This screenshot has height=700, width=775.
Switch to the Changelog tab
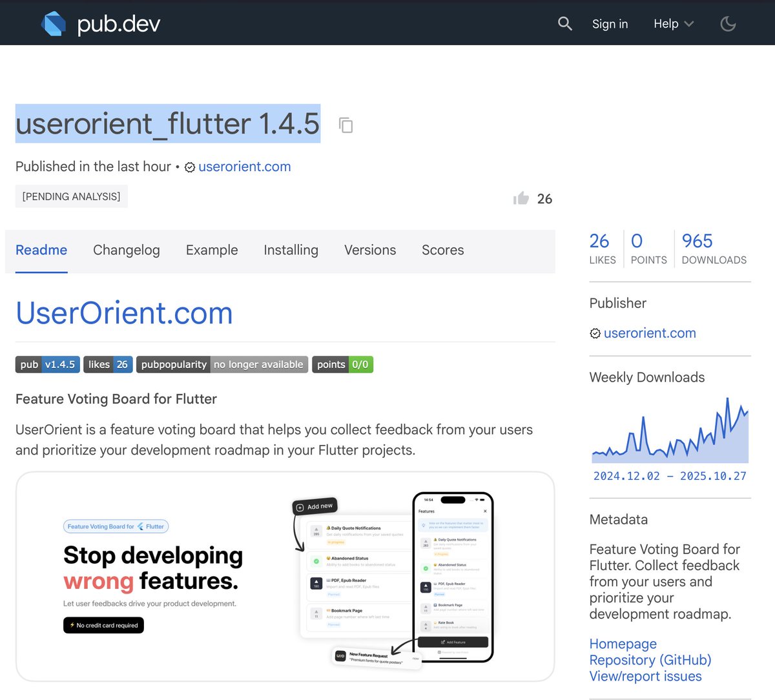(x=126, y=250)
